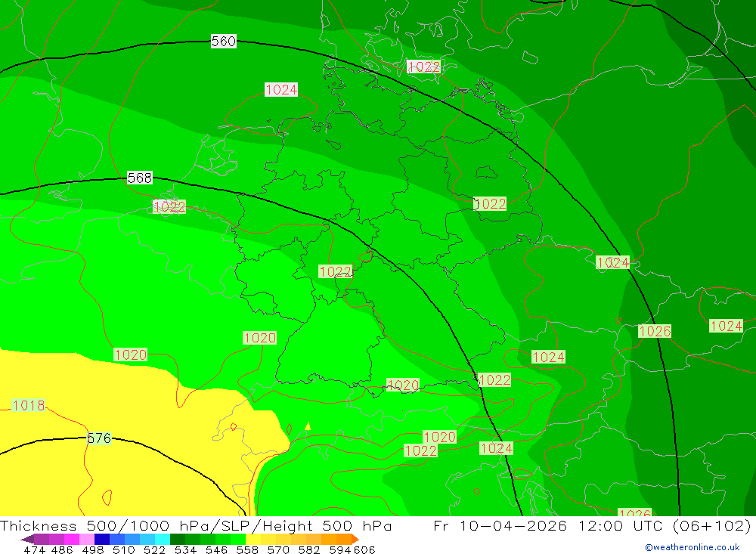Viewport: 756px width, 554px height.
Task: Click the purple left arrow of the legend
Action: pos(27,539)
